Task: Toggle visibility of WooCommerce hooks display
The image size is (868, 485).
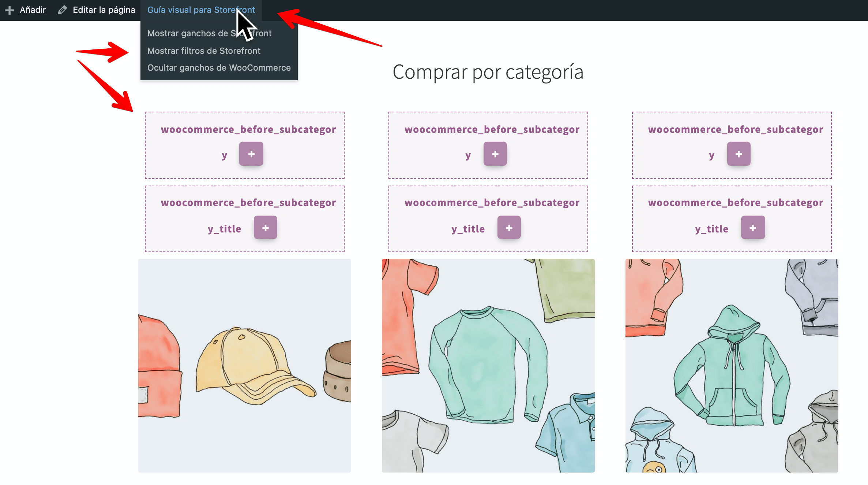Action: [219, 67]
